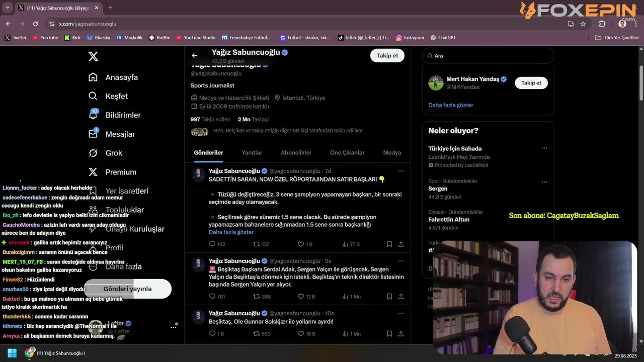Open the 997 Takip edilen following list
644x362 pixels.
coord(210,119)
